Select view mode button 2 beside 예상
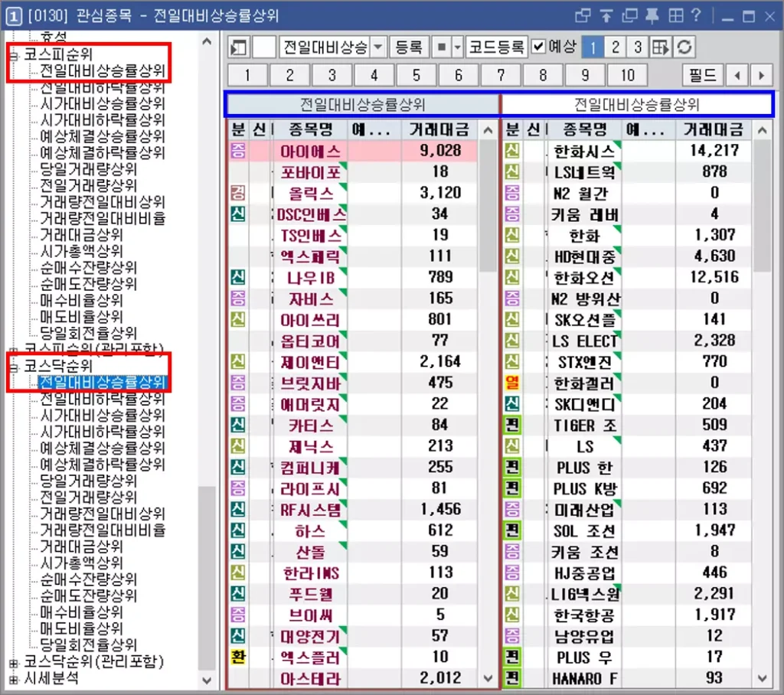This screenshot has height=695, width=784. pyautogui.click(x=616, y=47)
